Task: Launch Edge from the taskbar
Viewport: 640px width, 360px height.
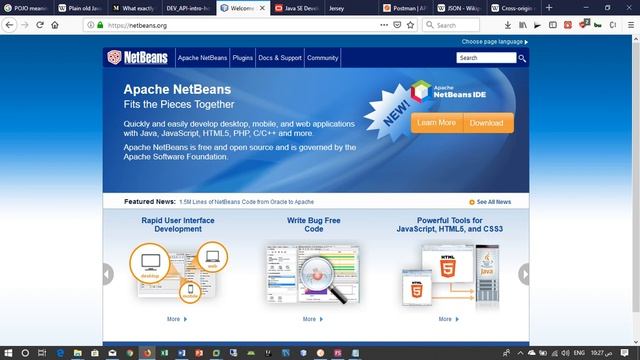Action: pos(60,353)
